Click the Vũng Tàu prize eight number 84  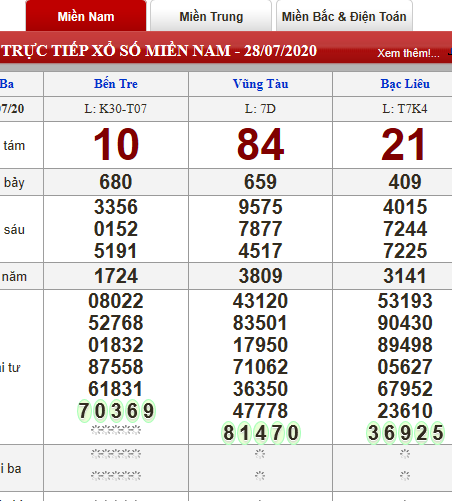point(260,145)
